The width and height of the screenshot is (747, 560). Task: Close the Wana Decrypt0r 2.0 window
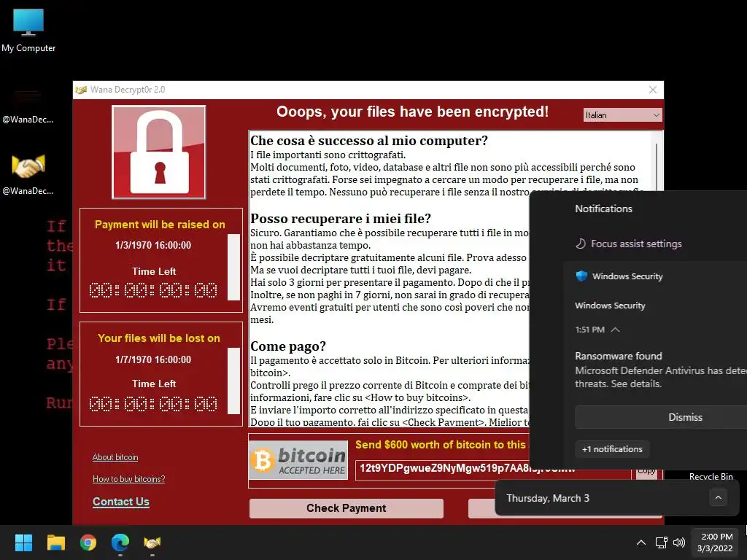(x=653, y=90)
